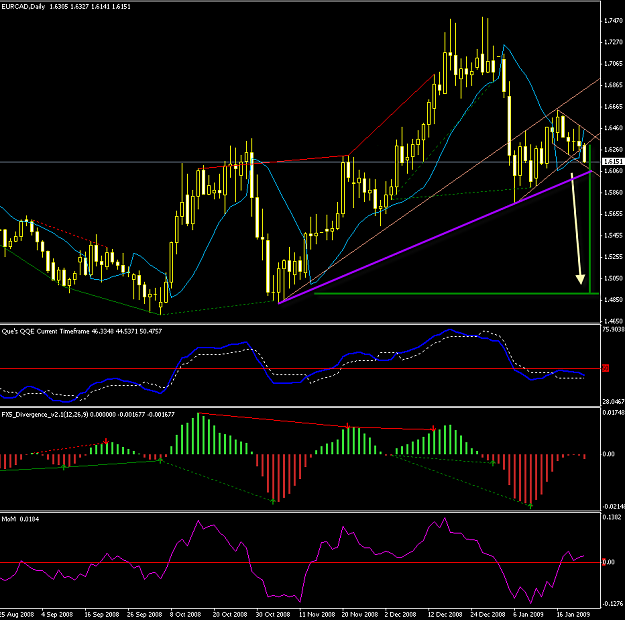
Task: Click the MoM 0.0184 indicator label
Action: tap(20, 519)
